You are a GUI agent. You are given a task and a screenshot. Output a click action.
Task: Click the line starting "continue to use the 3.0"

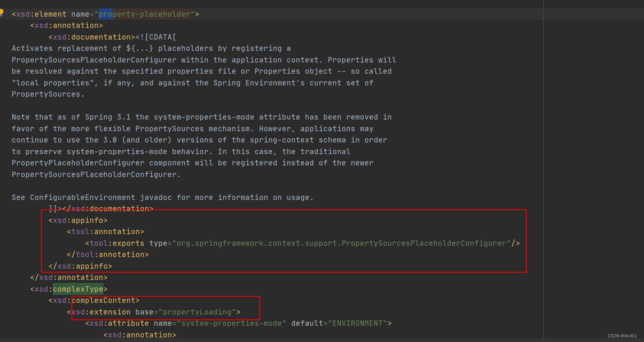(x=200, y=140)
